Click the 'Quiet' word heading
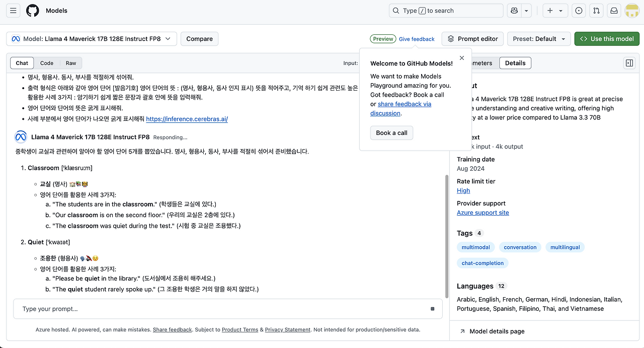 point(36,242)
